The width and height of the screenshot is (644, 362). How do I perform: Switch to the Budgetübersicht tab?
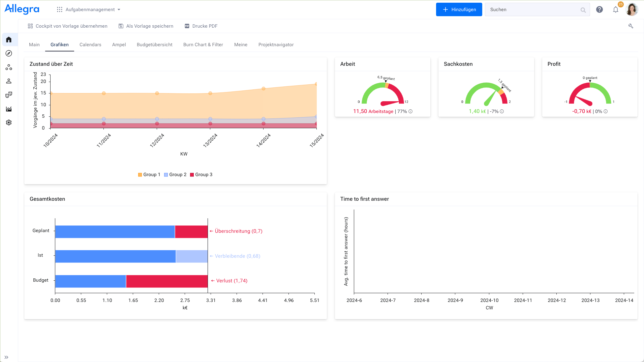coord(154,44)
